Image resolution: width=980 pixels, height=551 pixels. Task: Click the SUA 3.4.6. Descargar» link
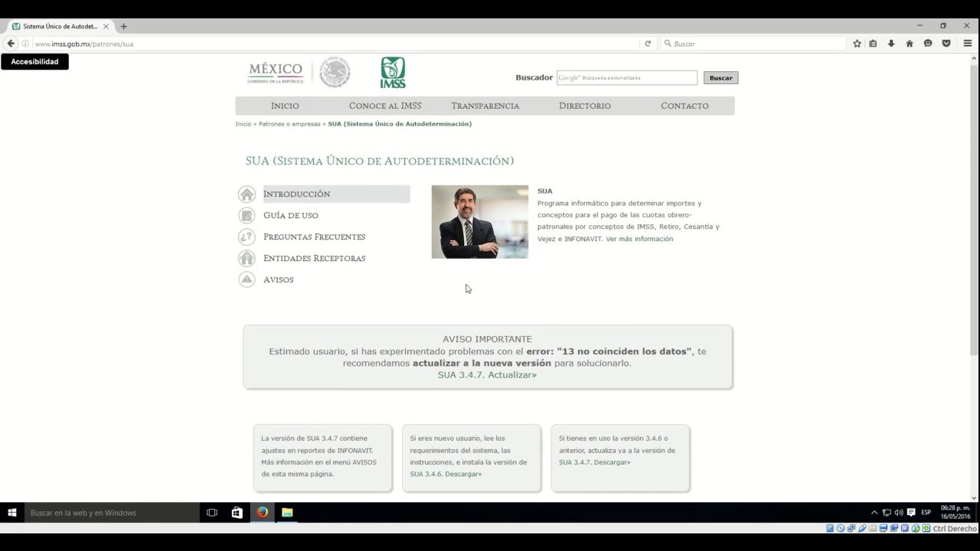(446, 474)
